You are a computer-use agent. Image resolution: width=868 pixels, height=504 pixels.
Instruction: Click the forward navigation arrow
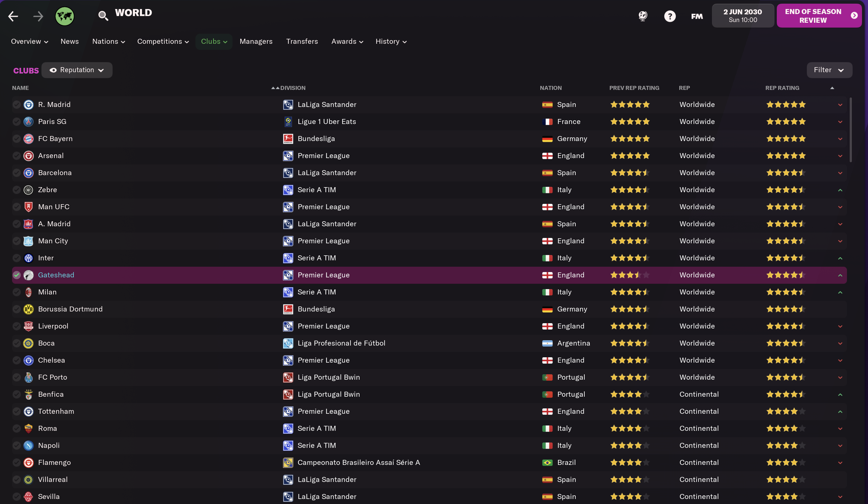point(38,16)
